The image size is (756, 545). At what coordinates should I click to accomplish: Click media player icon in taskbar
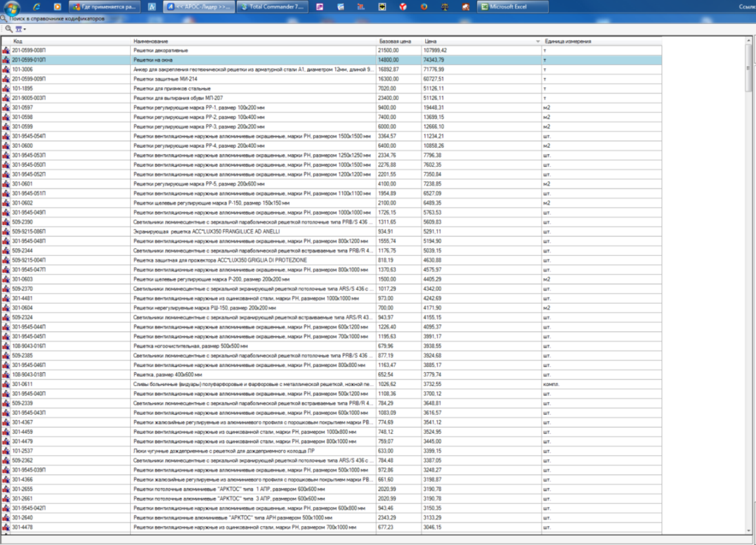[57, 7]
